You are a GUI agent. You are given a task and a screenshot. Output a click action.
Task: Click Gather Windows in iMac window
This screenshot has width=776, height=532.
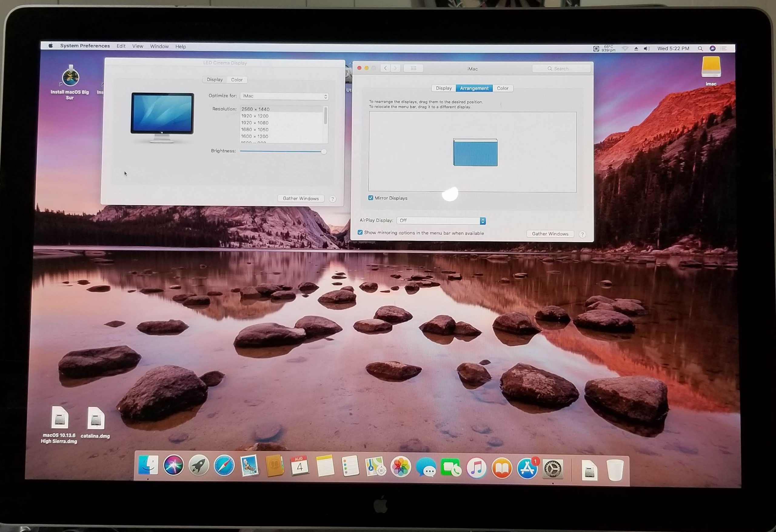click(550, 234)
